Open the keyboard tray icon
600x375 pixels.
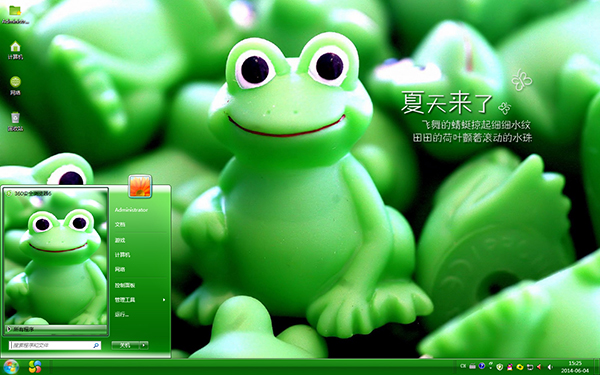click(x=473, y=367)
